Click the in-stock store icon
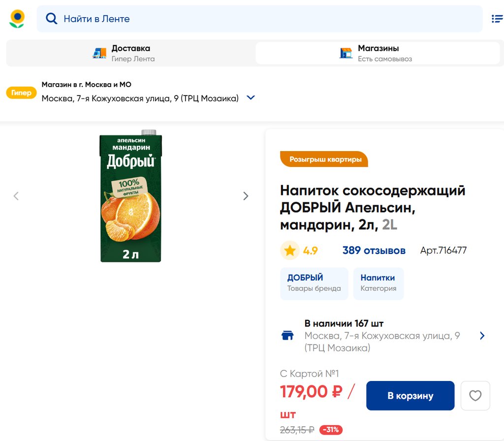 (287, 336)
